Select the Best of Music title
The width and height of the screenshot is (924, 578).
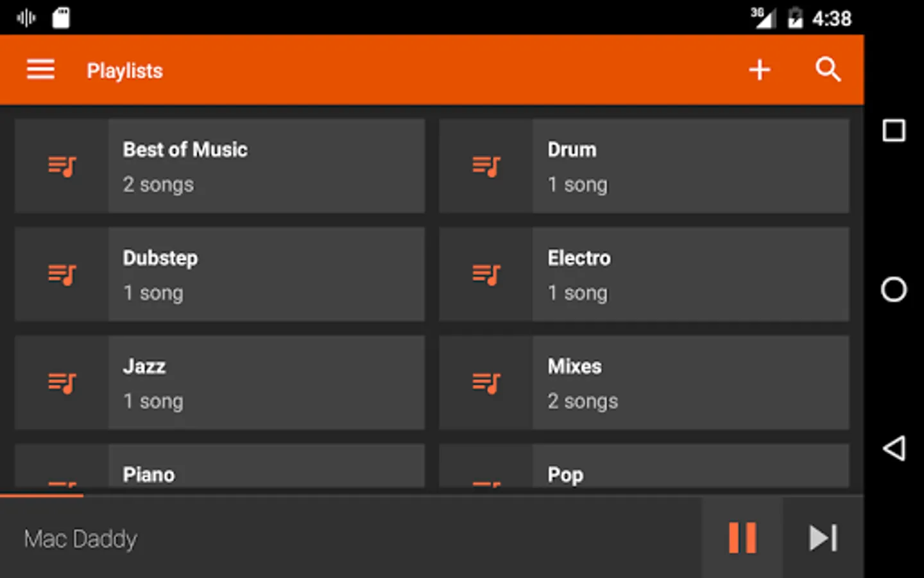coord(185,150)
